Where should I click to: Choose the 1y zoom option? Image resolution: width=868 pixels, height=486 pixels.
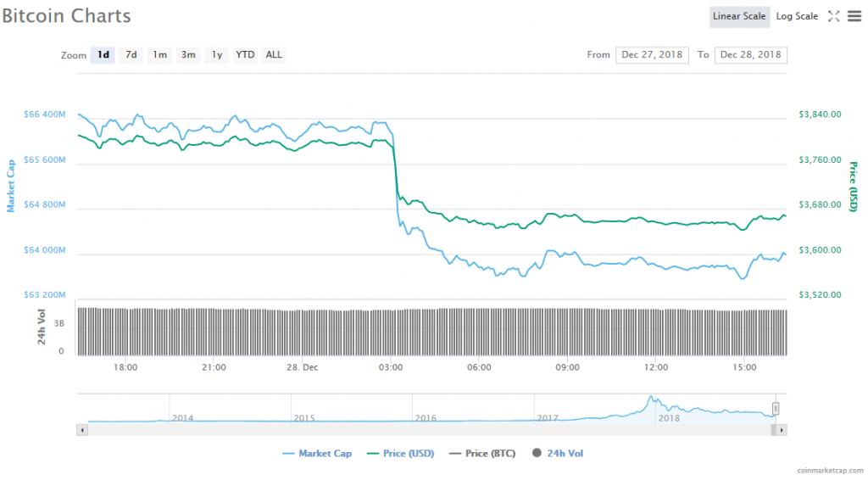point(217,55)
